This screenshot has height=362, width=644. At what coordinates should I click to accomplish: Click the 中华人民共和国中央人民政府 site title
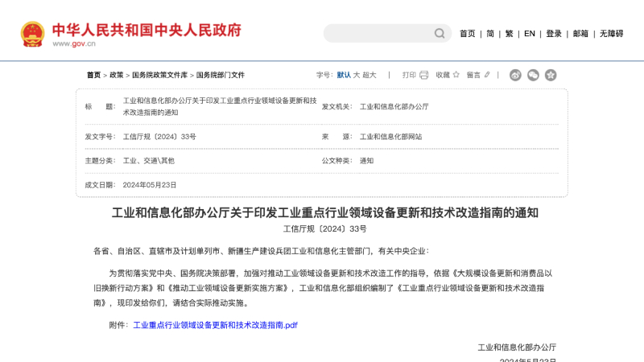[x=147, y=30]
